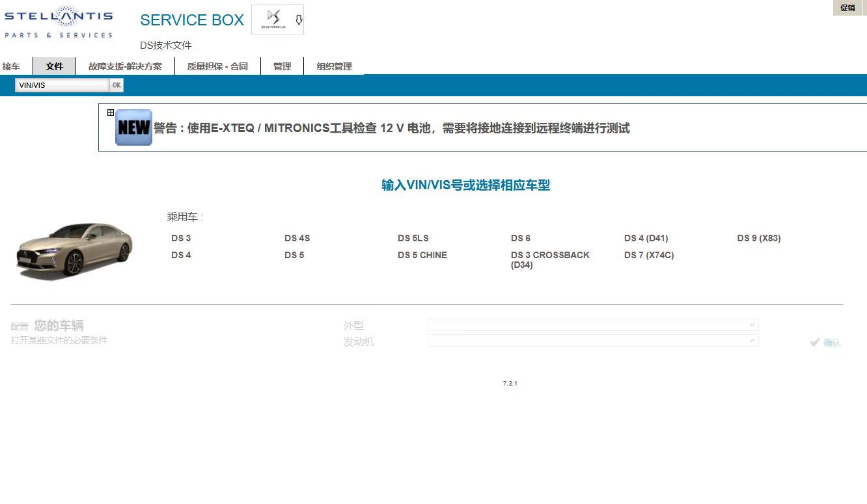This screenshot has height=504, width=867.
Task: Open the 接车 menu tab
Action: (11, 66)
